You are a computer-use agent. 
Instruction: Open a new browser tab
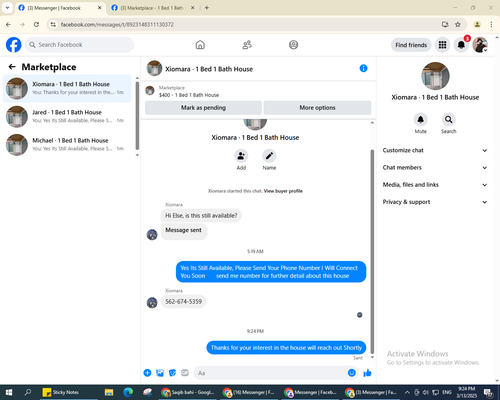(x=207, y=8)
